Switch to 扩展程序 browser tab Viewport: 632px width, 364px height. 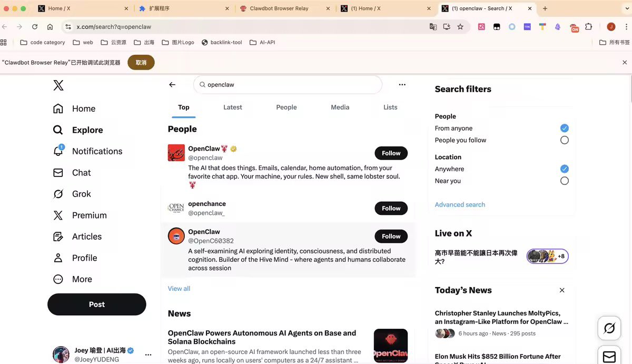tap(183, 8)
